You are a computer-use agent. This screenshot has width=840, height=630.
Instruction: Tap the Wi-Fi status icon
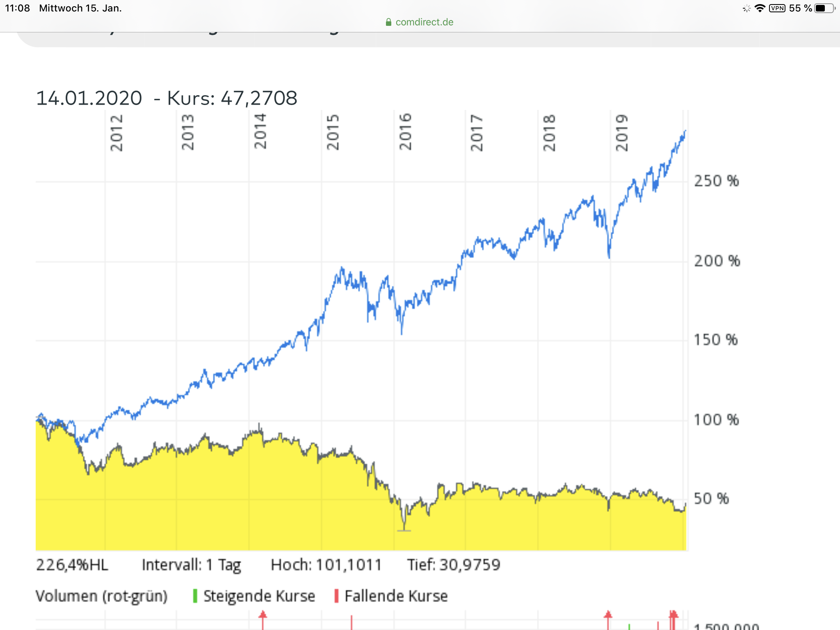(760, 8)
